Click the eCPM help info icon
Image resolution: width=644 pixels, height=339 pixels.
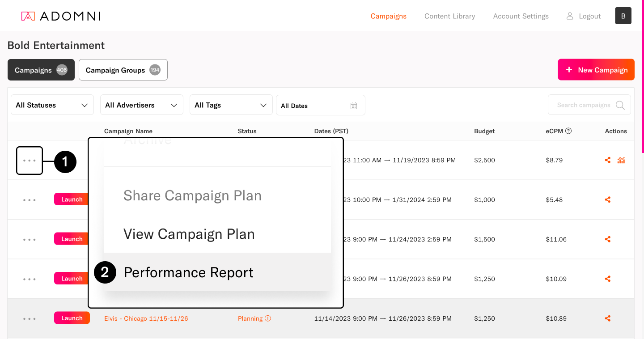coord(568,131)
